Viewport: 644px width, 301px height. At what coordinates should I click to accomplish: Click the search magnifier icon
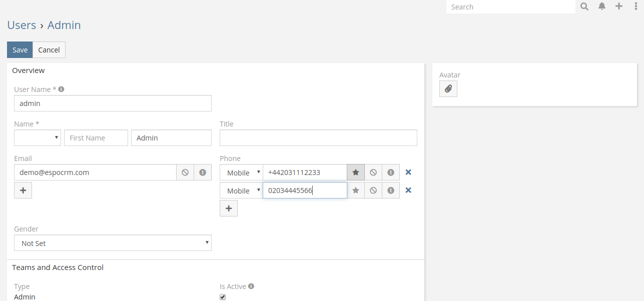pos(584,6)
